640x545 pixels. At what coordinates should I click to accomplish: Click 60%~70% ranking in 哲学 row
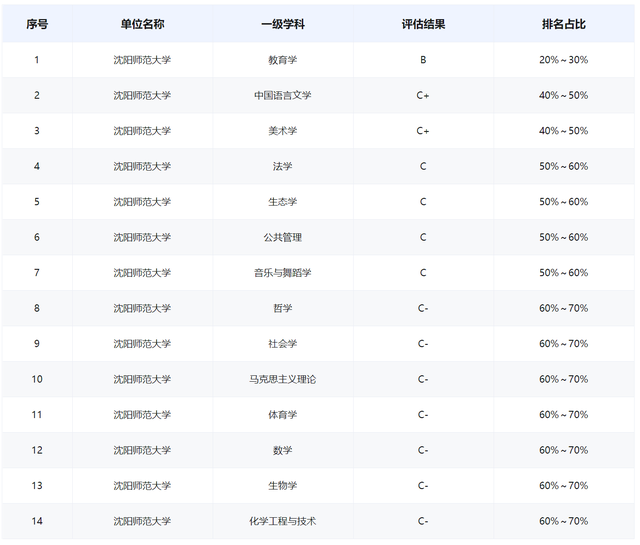[564, 308]
